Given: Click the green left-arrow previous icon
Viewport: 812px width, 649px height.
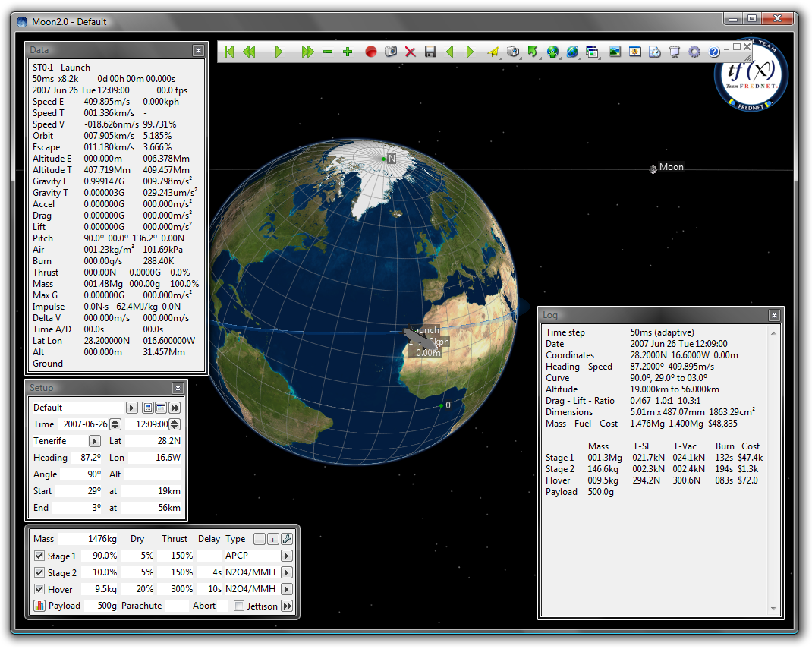Looking at the screenshot, I should [x=449, y=52].
